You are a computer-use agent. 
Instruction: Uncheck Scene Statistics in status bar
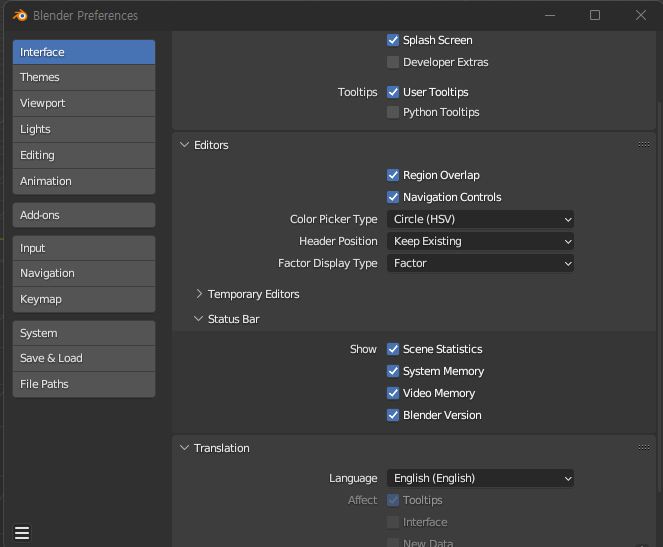pos(393,349)
